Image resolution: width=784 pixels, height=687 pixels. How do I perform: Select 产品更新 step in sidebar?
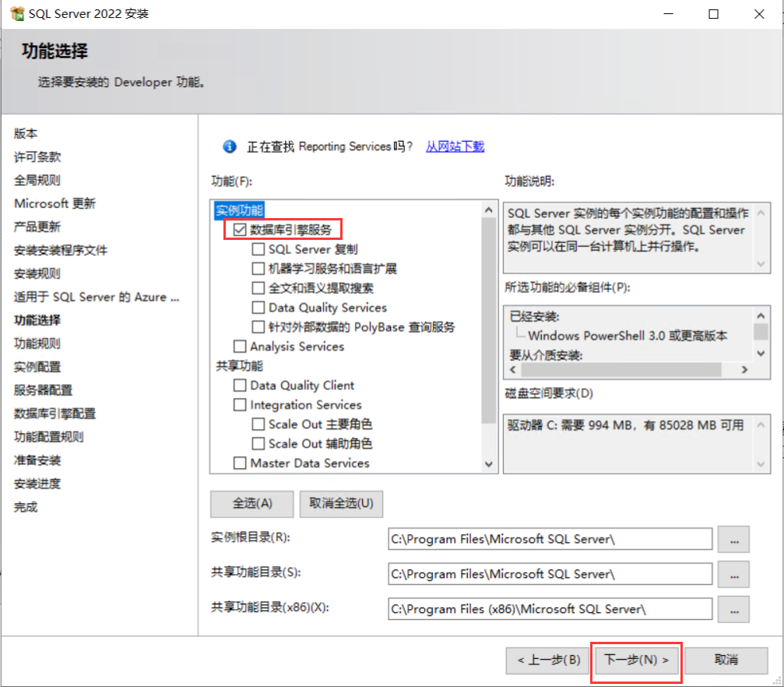click(37, 227)
